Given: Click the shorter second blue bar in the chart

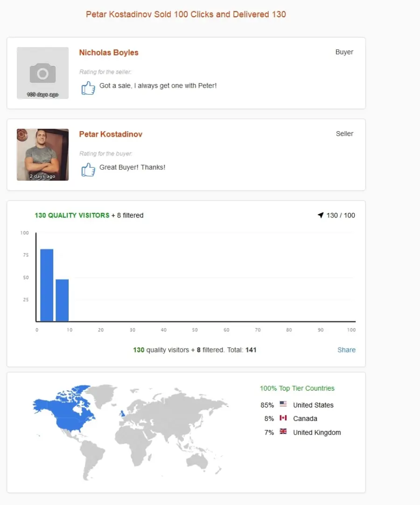Looking at the screenshot, I should pyautogui.click(x=62, y=300).
